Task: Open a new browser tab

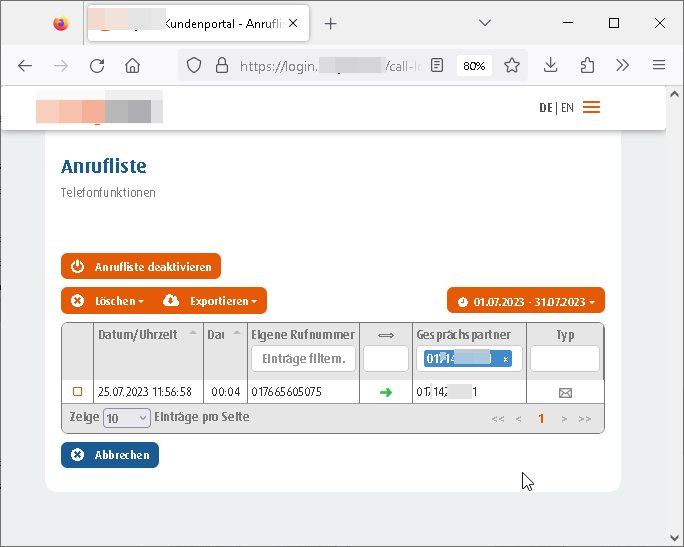Action: click(331, 23)
